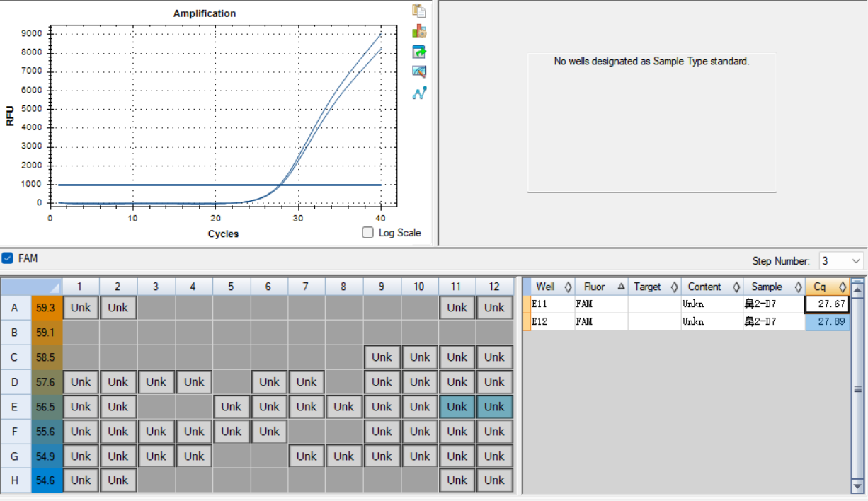Click the 'No wells designated' standard curve message

click(x=651, y=62)
